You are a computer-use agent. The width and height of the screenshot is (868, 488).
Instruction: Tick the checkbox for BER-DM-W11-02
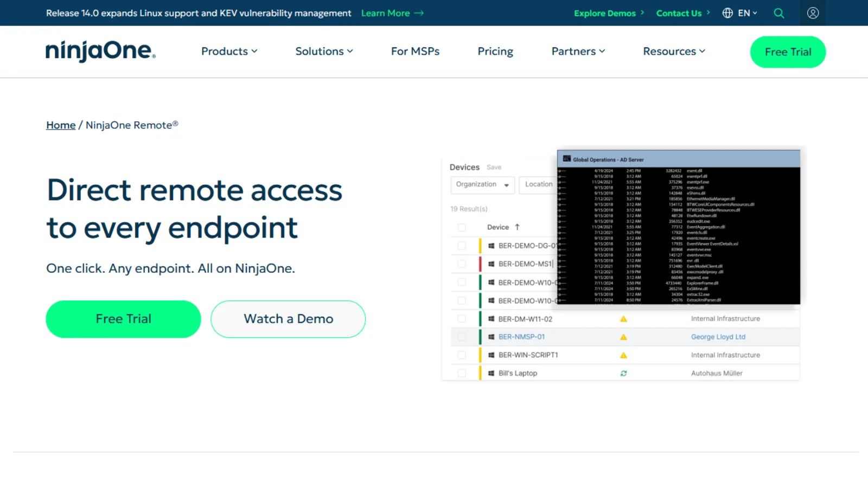point(462,319)
